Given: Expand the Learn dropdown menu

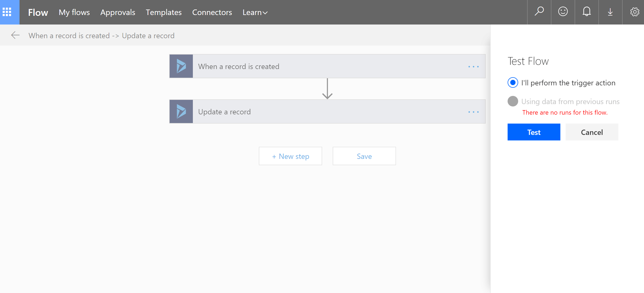Looking at the screenshot, I should (255, 12).
